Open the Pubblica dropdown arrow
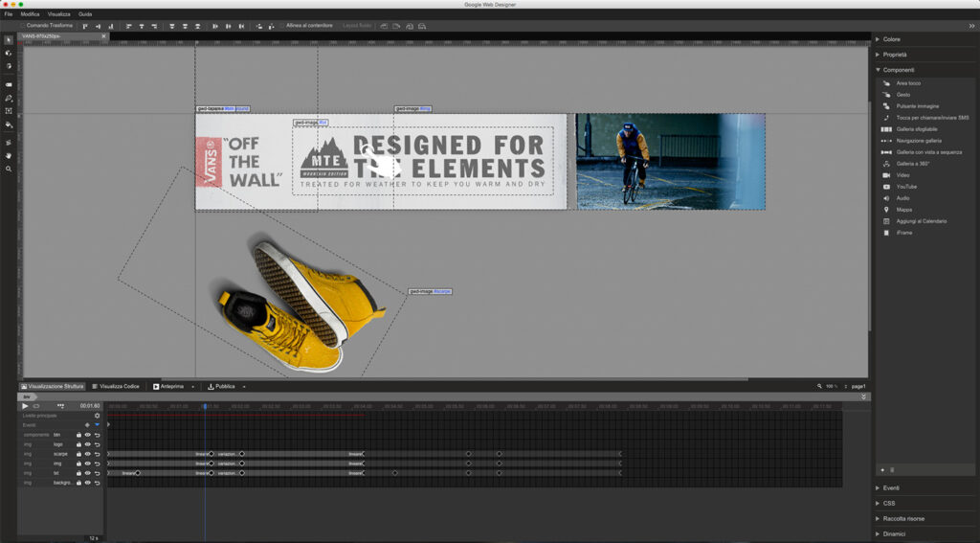This screenshot has width=980, height=543. coord(244,387)
